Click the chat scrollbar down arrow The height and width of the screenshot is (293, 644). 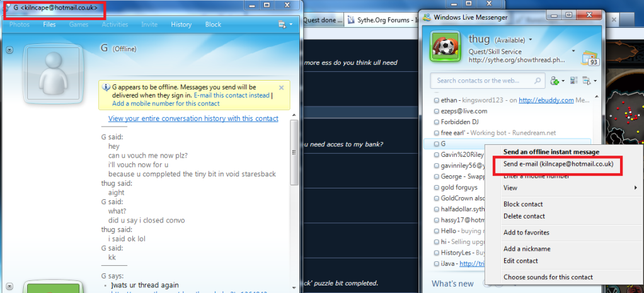(294, 288)
